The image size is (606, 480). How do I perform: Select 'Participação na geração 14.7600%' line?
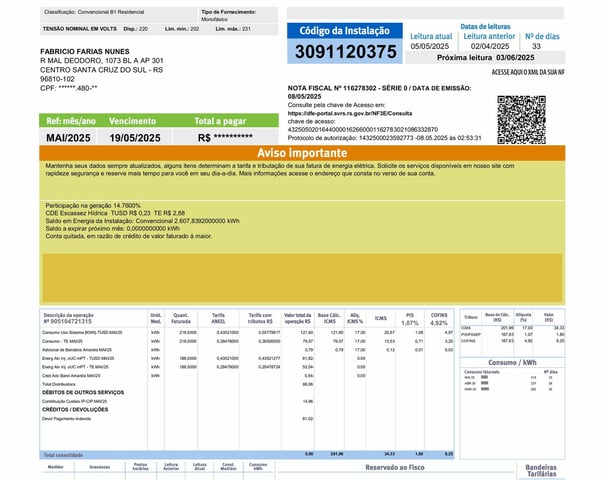coord(93,206)
